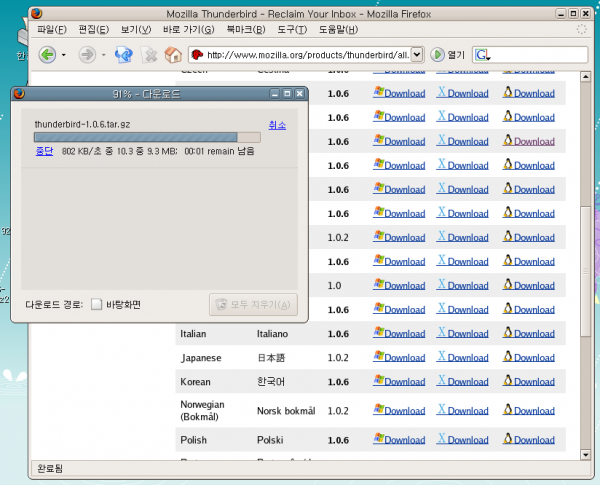Image resolution: width=600 pixels, height=485 pixels.
Task: Click the Linux Download link for Italian
Action: (528, 333)
